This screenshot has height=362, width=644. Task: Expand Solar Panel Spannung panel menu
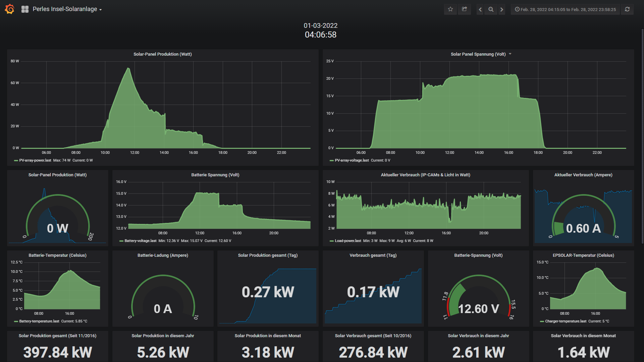510,54
